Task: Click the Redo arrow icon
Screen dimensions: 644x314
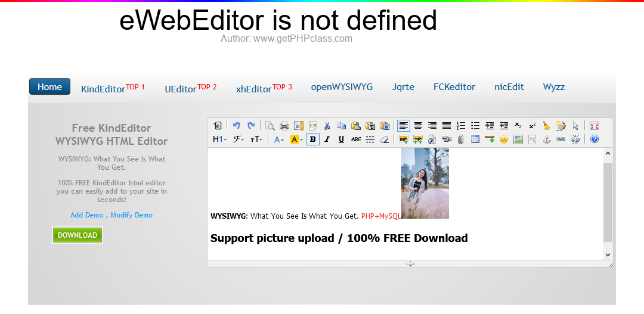Action: pos(251,126)
